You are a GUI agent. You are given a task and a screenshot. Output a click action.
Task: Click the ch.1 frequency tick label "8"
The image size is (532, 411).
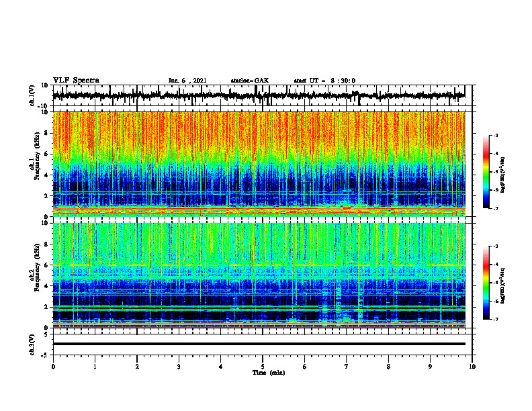(46, 133)
